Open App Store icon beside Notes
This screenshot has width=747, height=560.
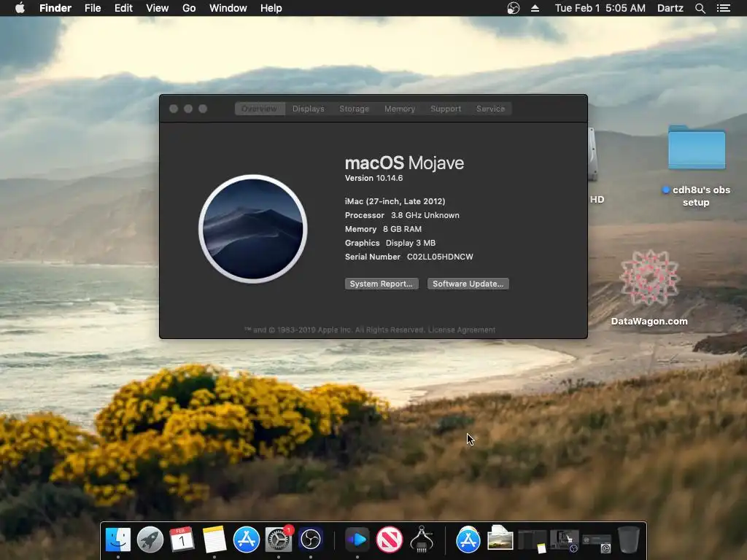tap(247, 540)
